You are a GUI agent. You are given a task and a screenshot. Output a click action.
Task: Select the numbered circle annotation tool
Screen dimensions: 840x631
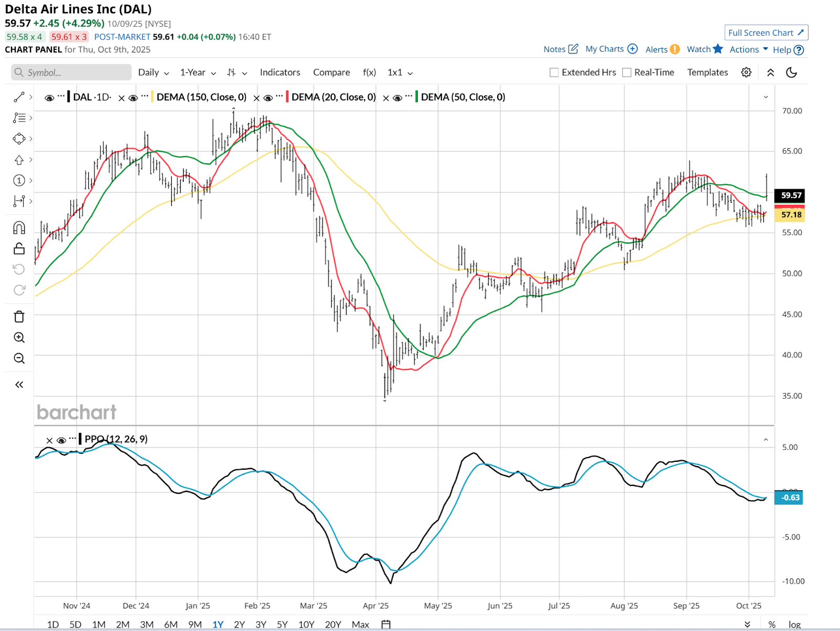[x=19, y=181]
